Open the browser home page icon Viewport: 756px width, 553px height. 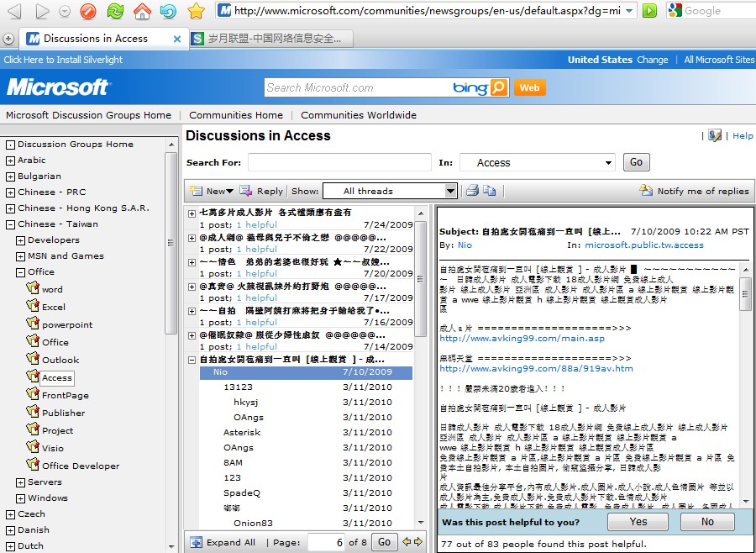click(142, 11)
